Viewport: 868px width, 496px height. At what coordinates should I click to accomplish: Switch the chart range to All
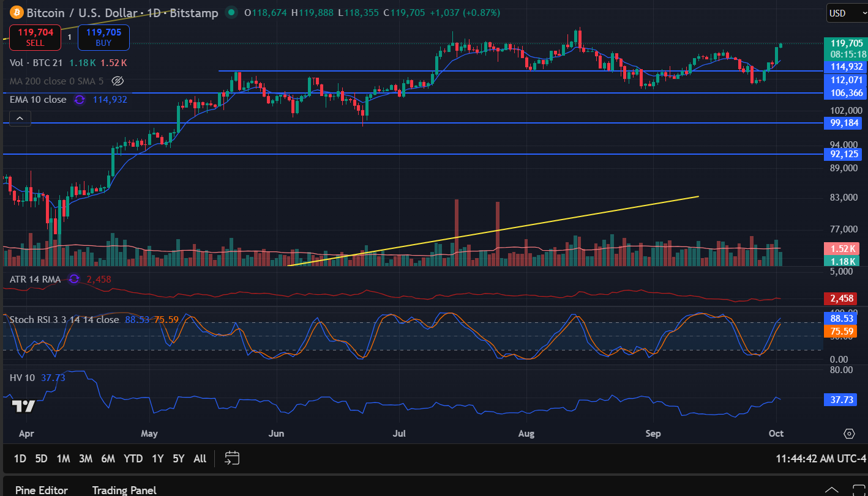pyautogui.click(x=200, y=459)
